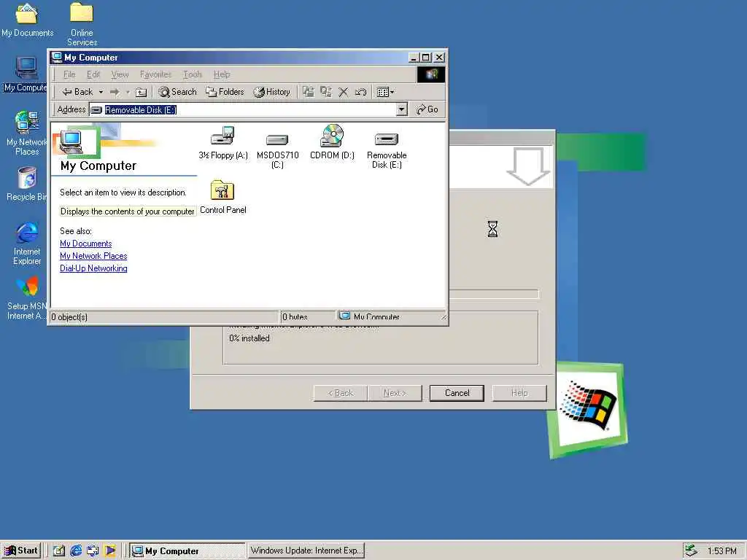
Task: Launch Windows Media Player from quick launch
Action: (x=109, y=551)
